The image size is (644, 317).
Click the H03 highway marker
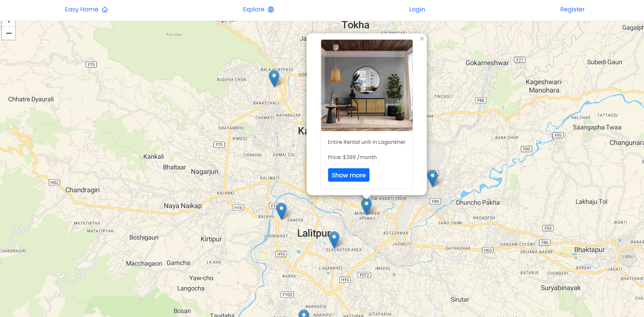pyautogui.click(x=488, y=250)
